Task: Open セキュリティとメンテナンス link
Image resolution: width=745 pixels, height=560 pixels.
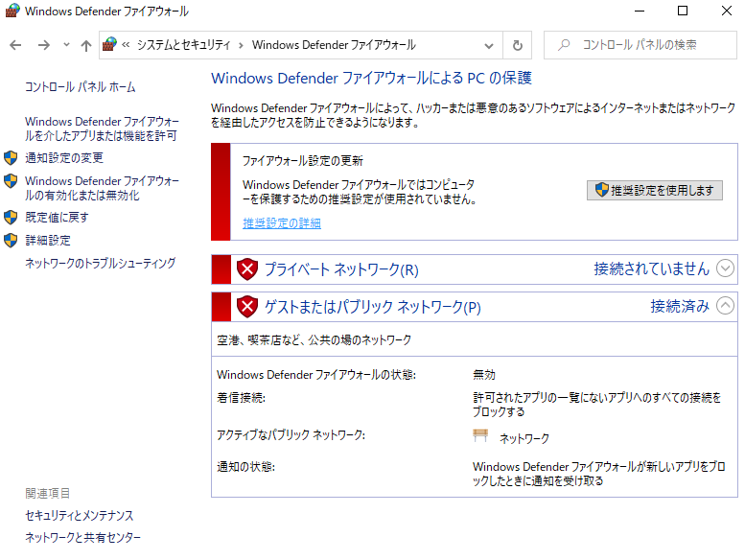Action: 80,515
